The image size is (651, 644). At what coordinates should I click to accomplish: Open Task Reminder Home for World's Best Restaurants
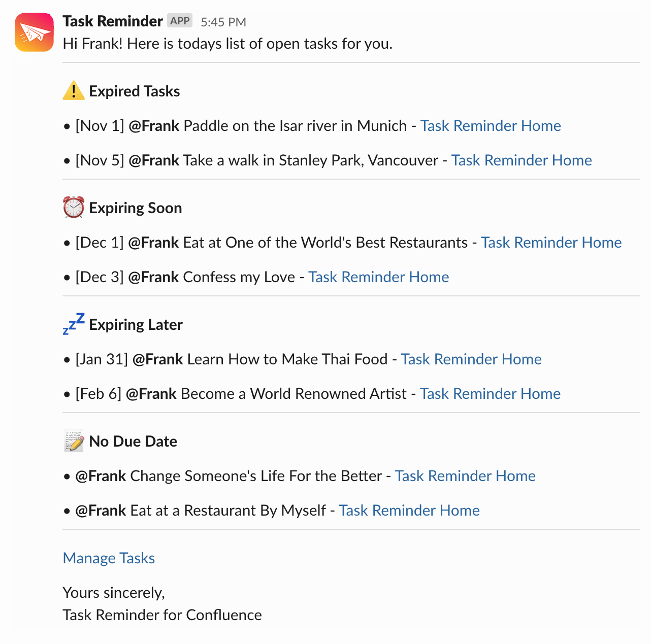click(551, 242)
